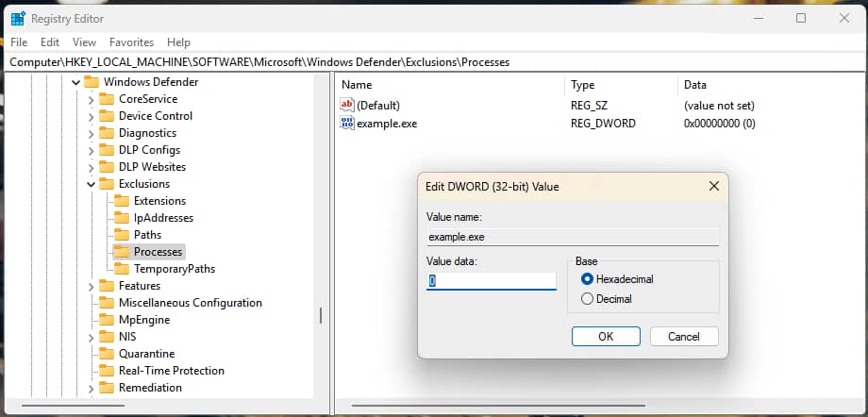Expand the DLP Websites key

click(x=92, y=167)
